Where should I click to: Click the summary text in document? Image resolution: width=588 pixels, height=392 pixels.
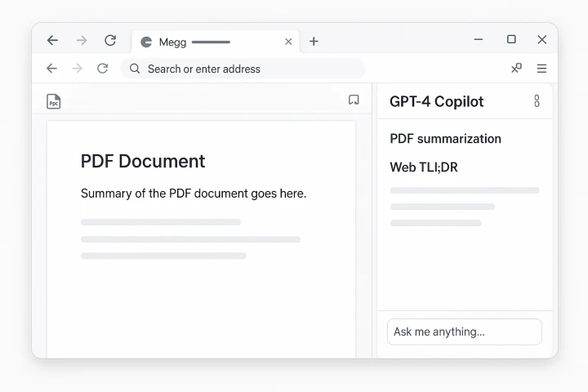tap(194, 194)
